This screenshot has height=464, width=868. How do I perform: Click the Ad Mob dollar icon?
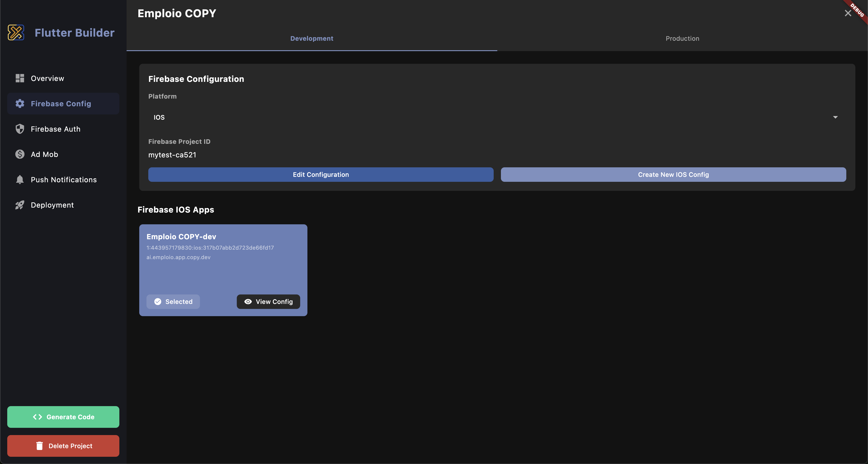coord(20,154)
